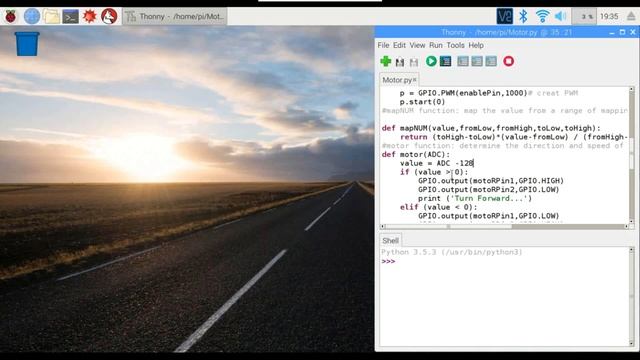Open the View menu in Thonny
The height and width of the screenshot is (360, 640).
click(417, 45)
